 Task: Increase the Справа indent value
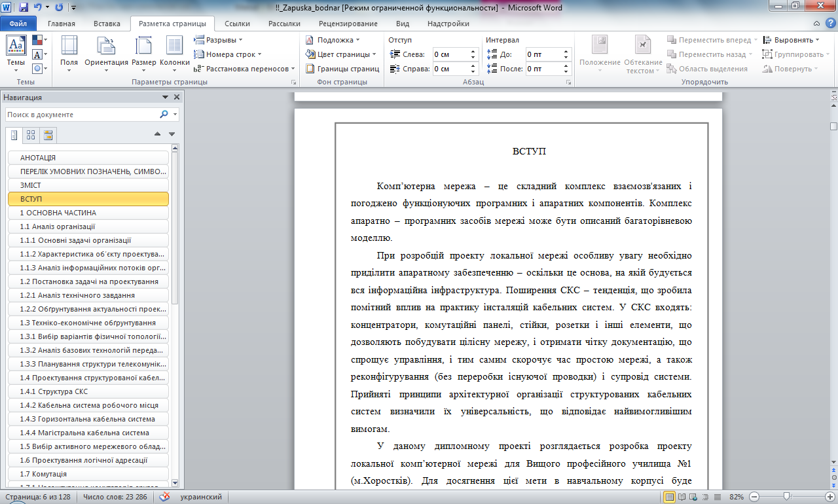474,65
